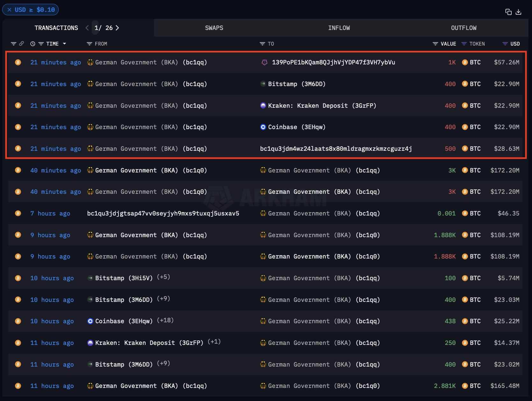Go to previous transactions page
Image resolution: width=532 pixels, height=401 pixels.
click(x=87, y=28)
